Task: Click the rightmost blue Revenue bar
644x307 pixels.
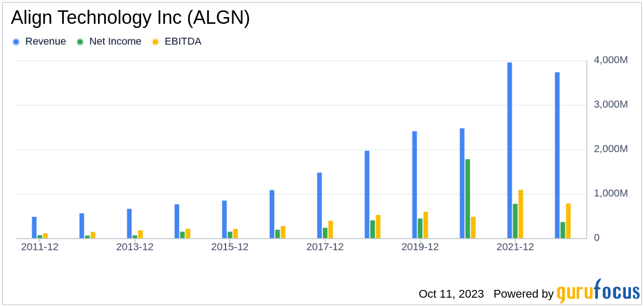Action: point(557,155)
